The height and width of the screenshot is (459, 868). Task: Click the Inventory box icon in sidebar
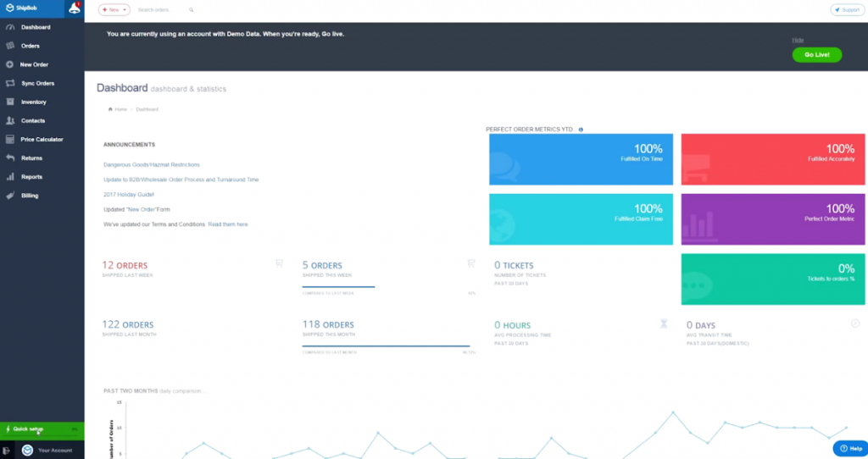point(9,102)
